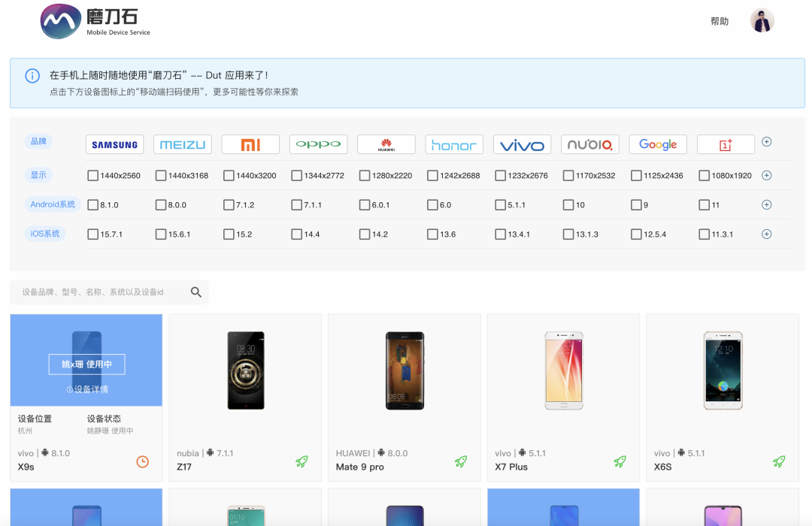Click the search magnifier icon

coord(195,292)
